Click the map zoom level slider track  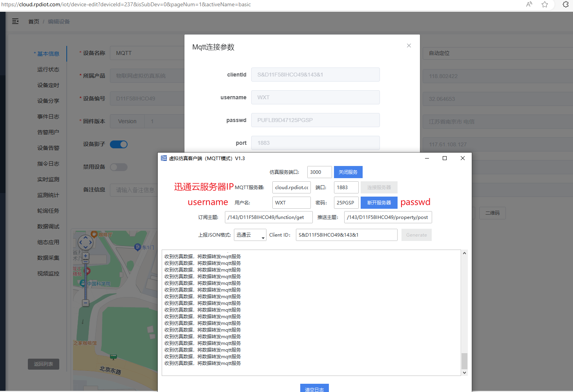coord(86,283)
